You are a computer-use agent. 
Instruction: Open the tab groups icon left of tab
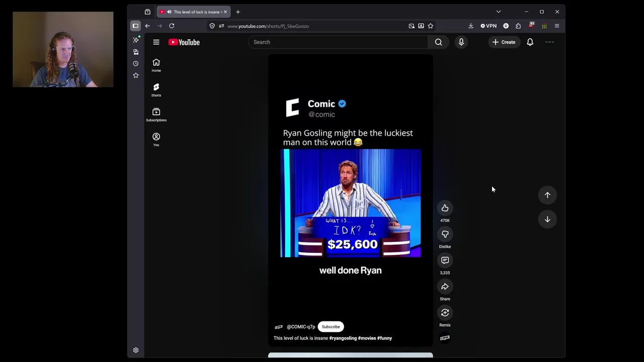point(147,12)
